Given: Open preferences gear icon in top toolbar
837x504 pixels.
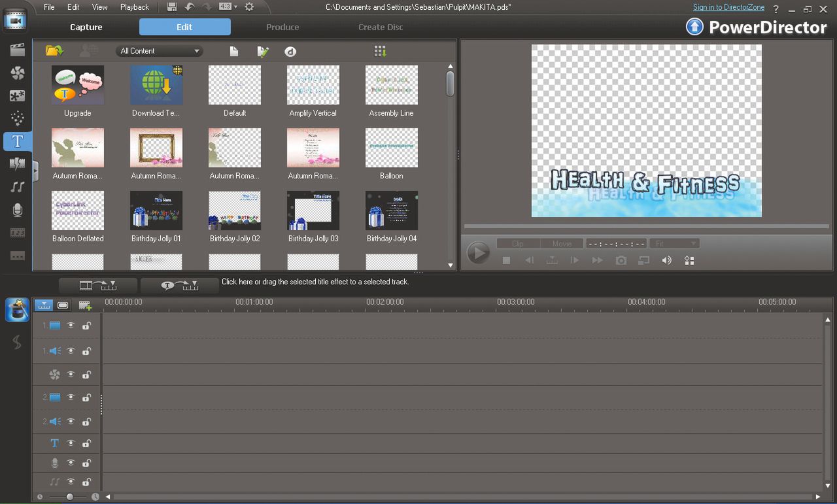Looking at the screenshot, I should point(249,7).
